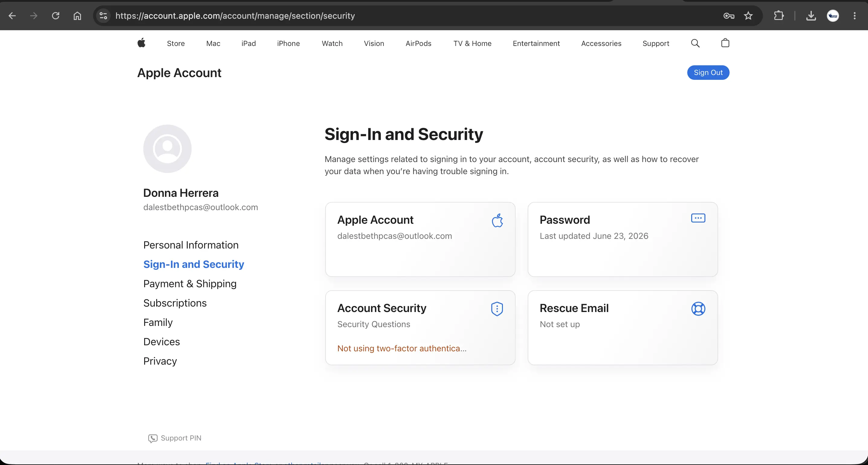
Task: Open the browser extensions puzzle icon
Action: [x=779, y=16]
